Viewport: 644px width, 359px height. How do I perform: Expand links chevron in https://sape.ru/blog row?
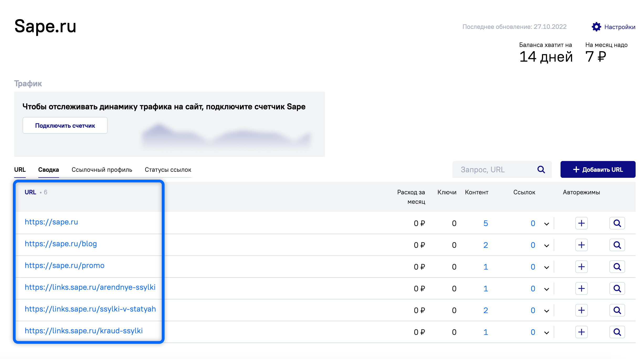[x=547, y=246]
